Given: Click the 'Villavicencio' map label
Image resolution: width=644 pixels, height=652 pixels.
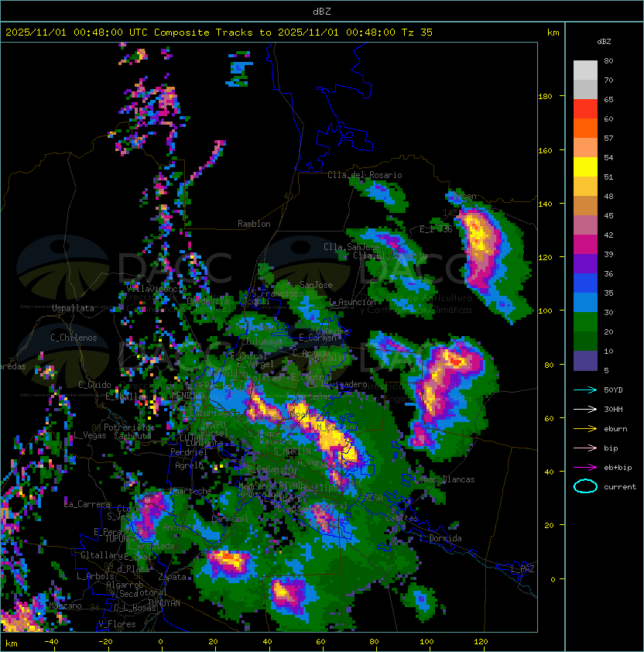Looking at the screenshot, I should [x=156, y=288].
